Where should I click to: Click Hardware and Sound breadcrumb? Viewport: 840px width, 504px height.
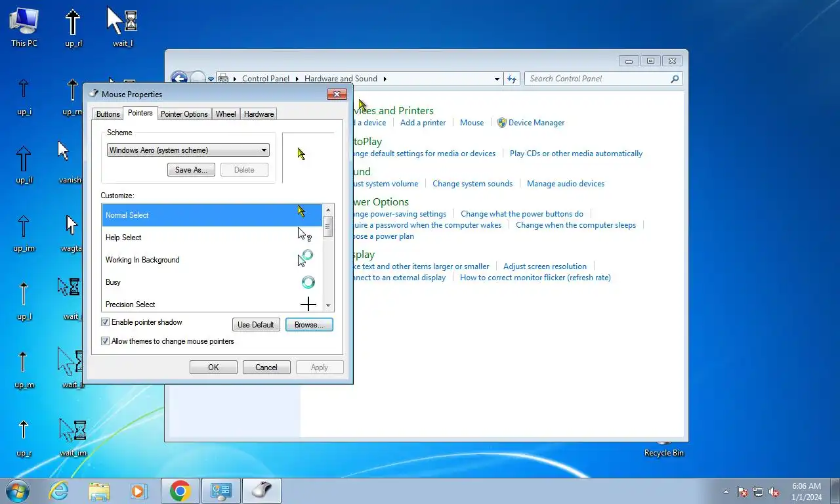point(341,79)
